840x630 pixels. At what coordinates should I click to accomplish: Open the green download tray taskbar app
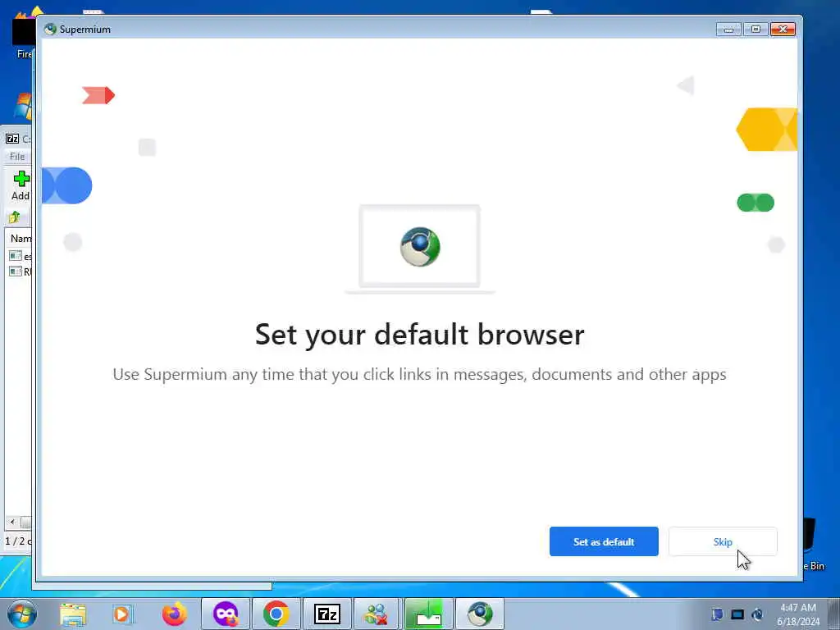pos(429,614)
